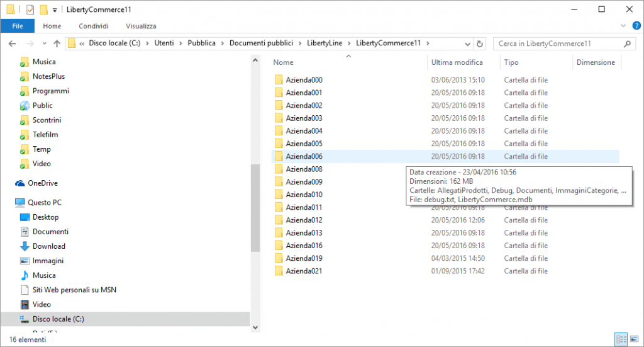Open the Video library under Questo PC
644x347 pixels.
pos(42,304)
